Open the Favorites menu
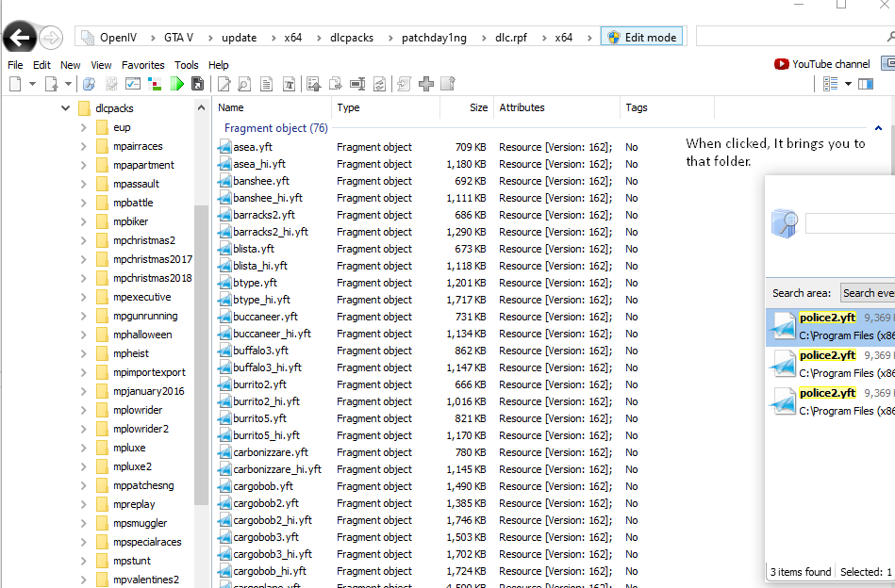The image size is (895, 588). 142,65
